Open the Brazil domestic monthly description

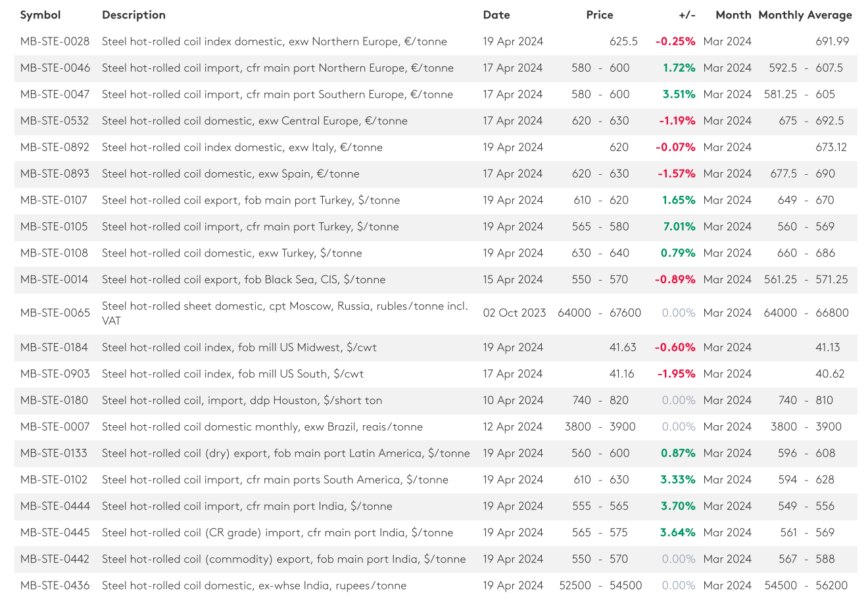[262, 427]
